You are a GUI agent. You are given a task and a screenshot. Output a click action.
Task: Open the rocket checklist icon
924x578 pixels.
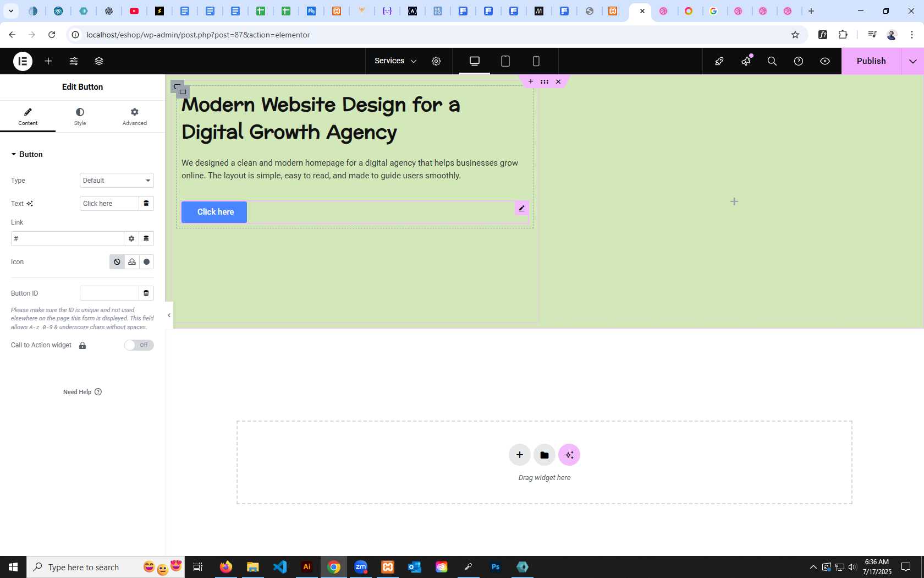(719, 61)
